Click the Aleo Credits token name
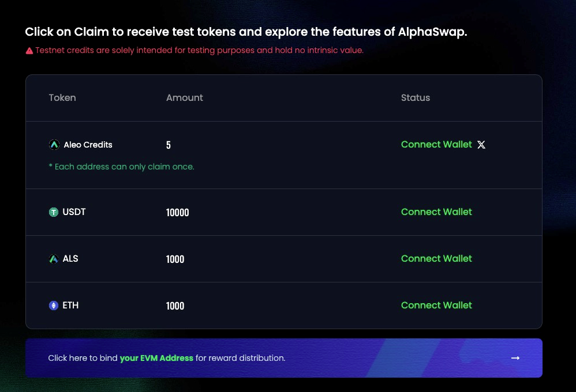The image size is (576, 392). coord(88,145)
